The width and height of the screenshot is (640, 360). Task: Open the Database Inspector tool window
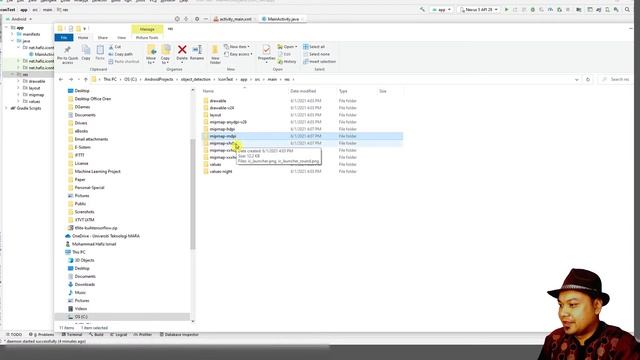(x=179, y=335)
